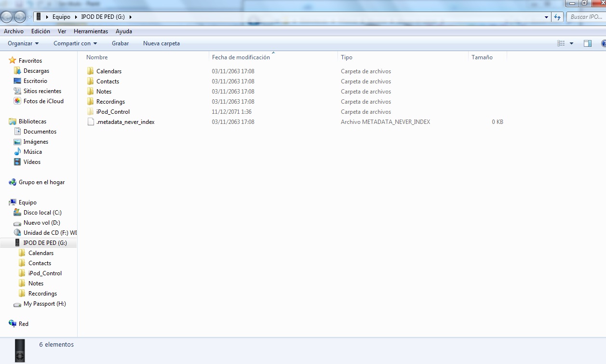Select Equipo in the address breadcrumb
The width and height of the screenshot is (606, 364).
point(61,17)
